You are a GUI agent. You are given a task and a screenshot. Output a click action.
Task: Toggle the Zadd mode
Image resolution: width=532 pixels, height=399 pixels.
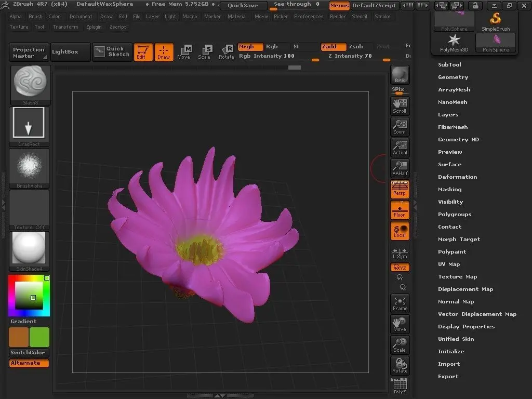[333, 46]
